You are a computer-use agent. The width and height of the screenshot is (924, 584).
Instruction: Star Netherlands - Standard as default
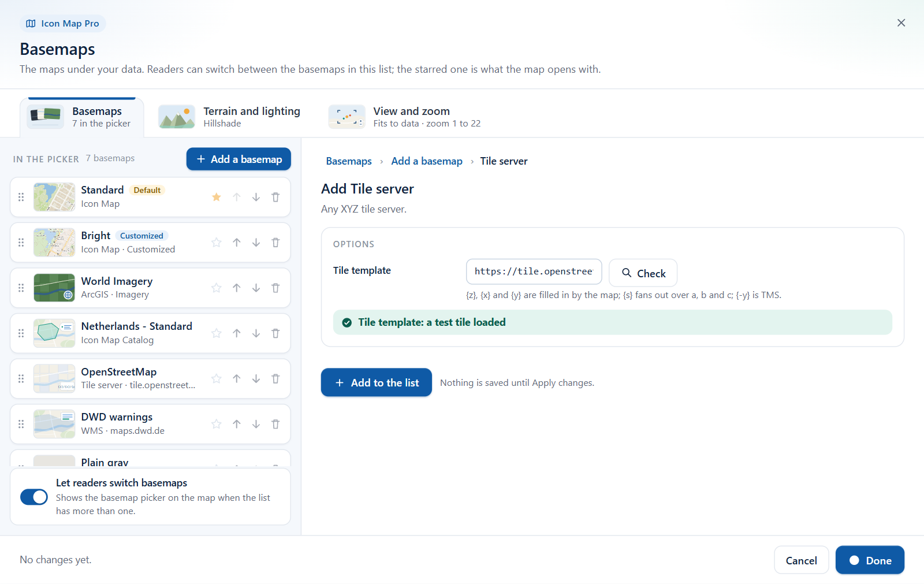pyautogui.click(x=217, y=333)
